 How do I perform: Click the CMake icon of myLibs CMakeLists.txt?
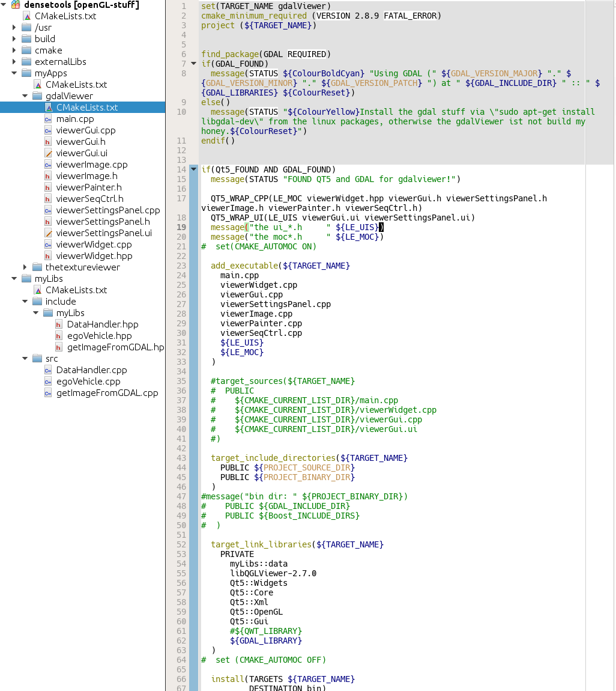pyautogui.click(x=37, y=290)
